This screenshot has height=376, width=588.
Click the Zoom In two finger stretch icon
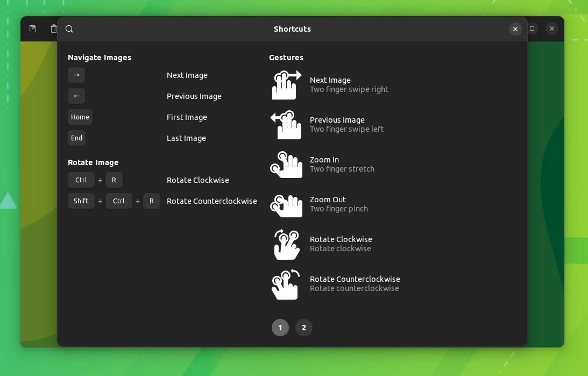point(286,164)
